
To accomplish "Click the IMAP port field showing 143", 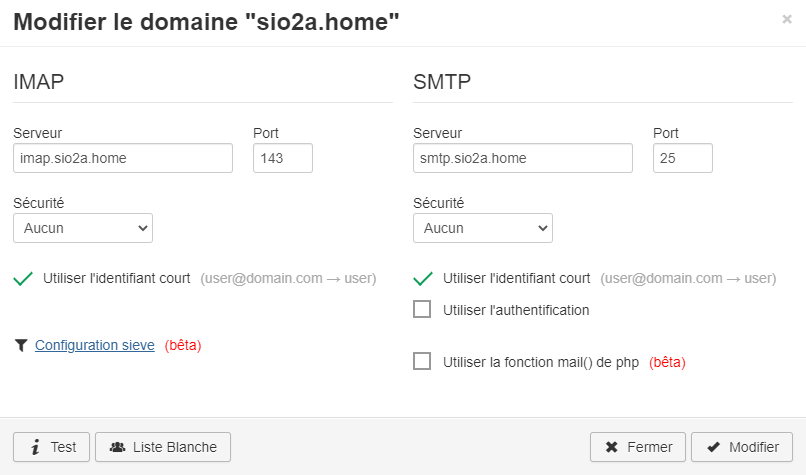I will point(283,158).
